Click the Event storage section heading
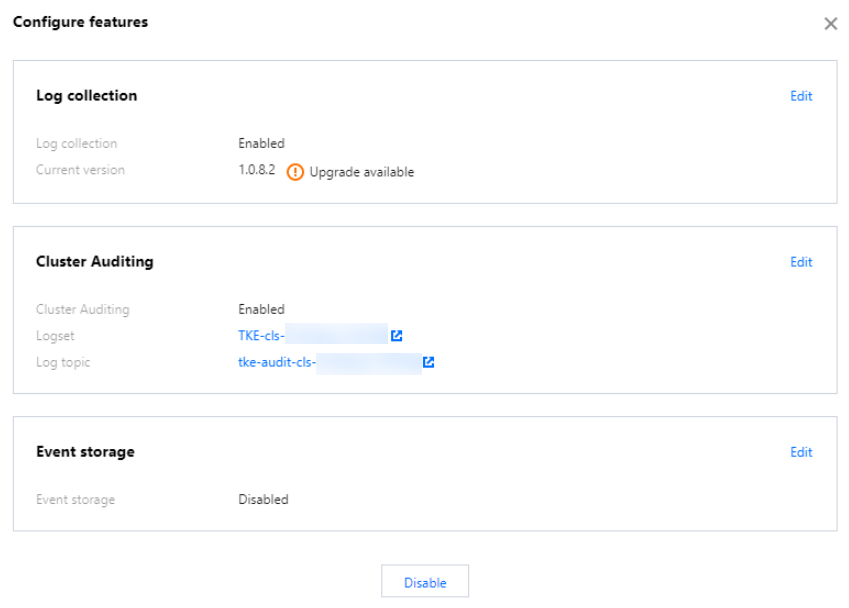This screenshot has height=608, width=849. tap(85, 452)
